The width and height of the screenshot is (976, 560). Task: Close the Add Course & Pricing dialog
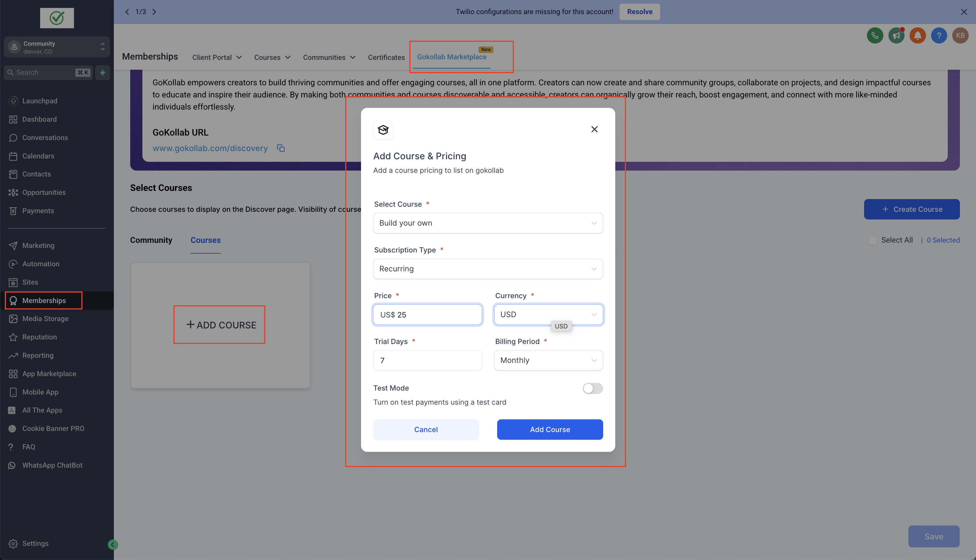594,129
